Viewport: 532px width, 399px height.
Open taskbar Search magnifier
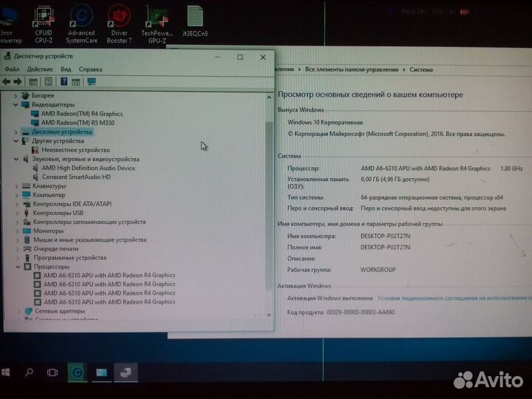tap(29, 372)
